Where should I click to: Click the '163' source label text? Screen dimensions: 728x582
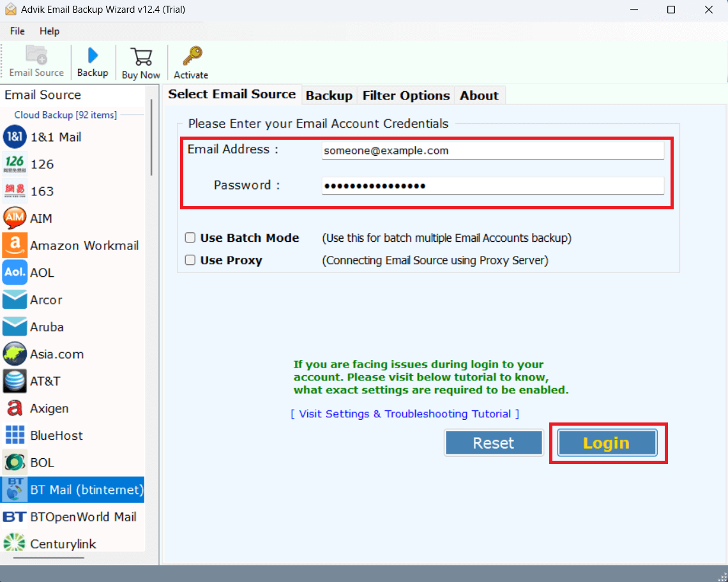[42, 191]
